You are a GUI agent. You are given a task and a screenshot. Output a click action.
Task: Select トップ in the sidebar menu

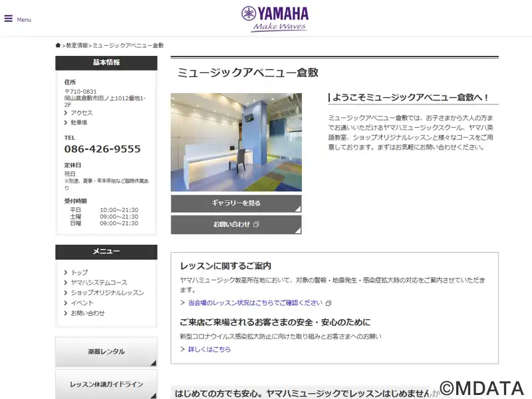(79, 273)
